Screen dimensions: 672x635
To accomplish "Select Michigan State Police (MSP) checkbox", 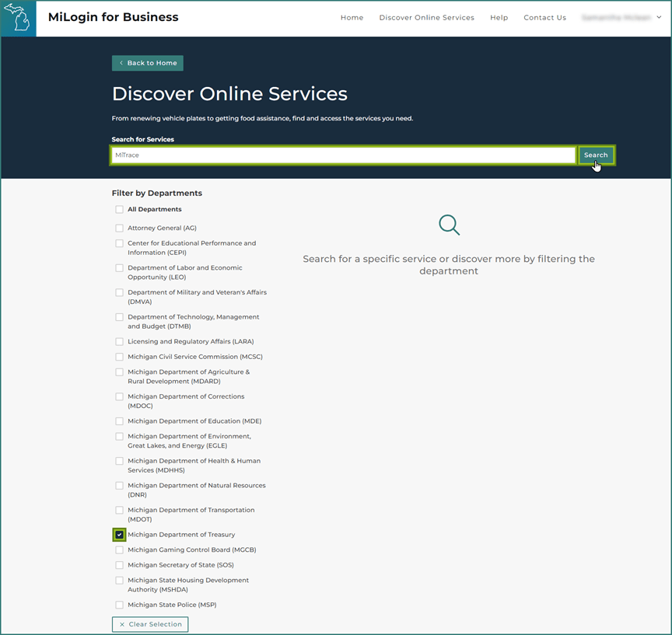I will coord(119,605).
